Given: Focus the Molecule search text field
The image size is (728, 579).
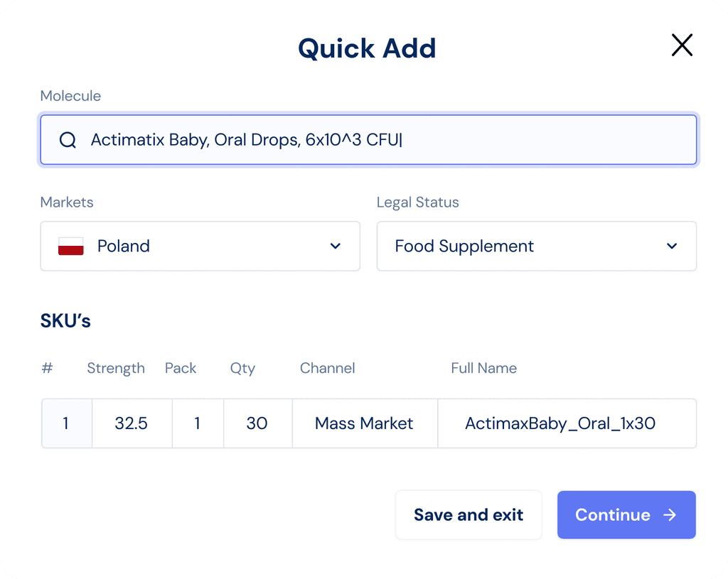Looking at the screenshot, I should point(384,140).
